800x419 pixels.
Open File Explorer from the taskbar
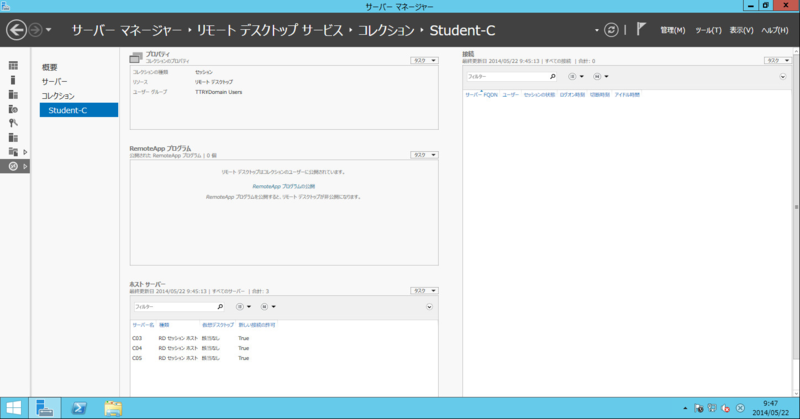point(113,408)
